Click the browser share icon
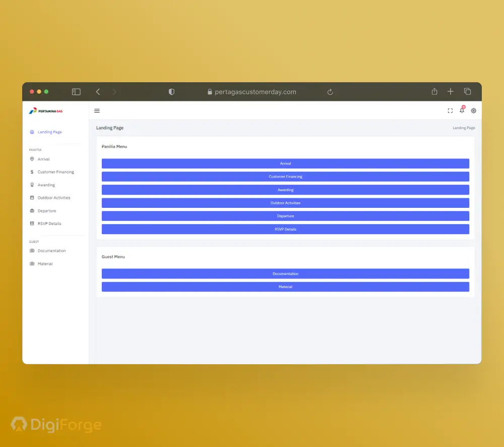This screenshot has height=447, width=504. click(434, 92)
